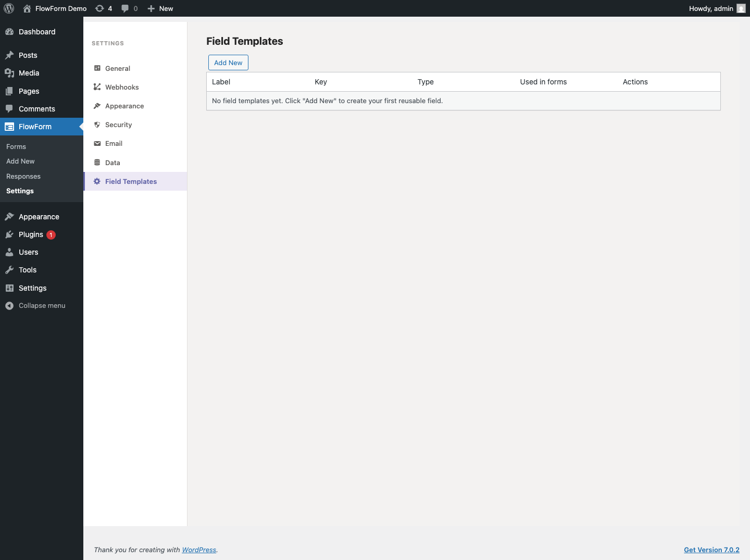This screenshot has width=750, height=560.
Task: Click the Pages icon in sidebar
Action: point(9,91)
